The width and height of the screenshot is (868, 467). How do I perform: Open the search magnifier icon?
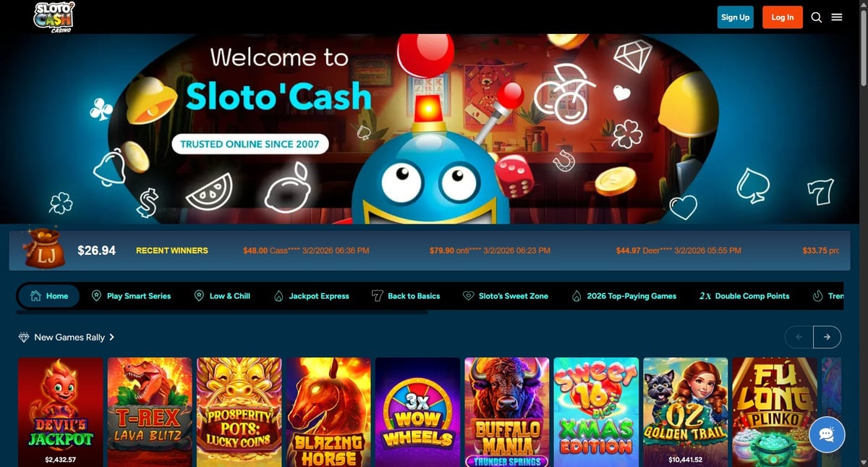(x=817, y=17)
